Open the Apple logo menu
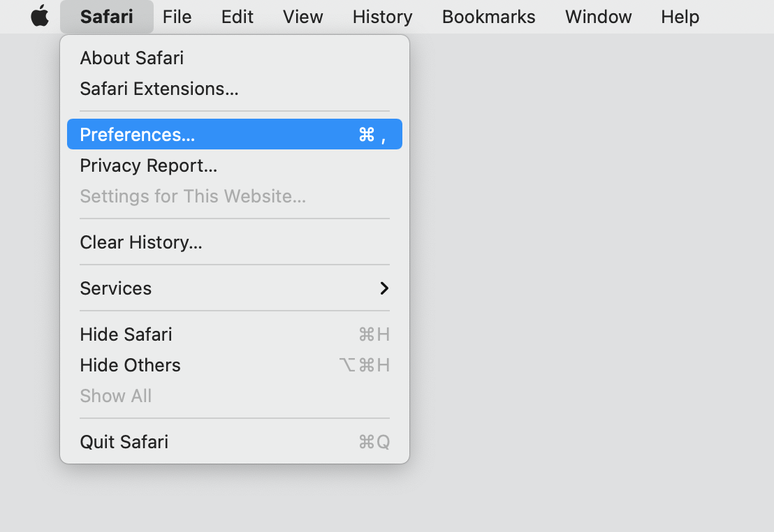 click(x=40, y=16)
